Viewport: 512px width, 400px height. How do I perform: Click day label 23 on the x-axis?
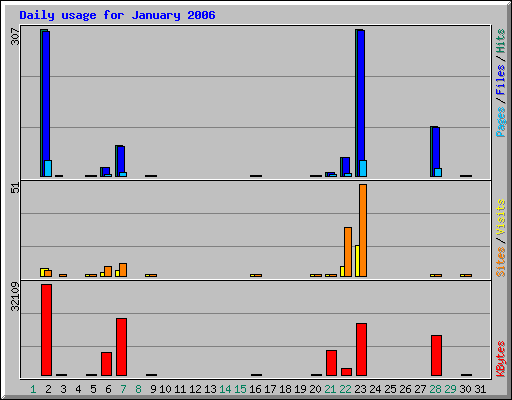click(360, 389)
